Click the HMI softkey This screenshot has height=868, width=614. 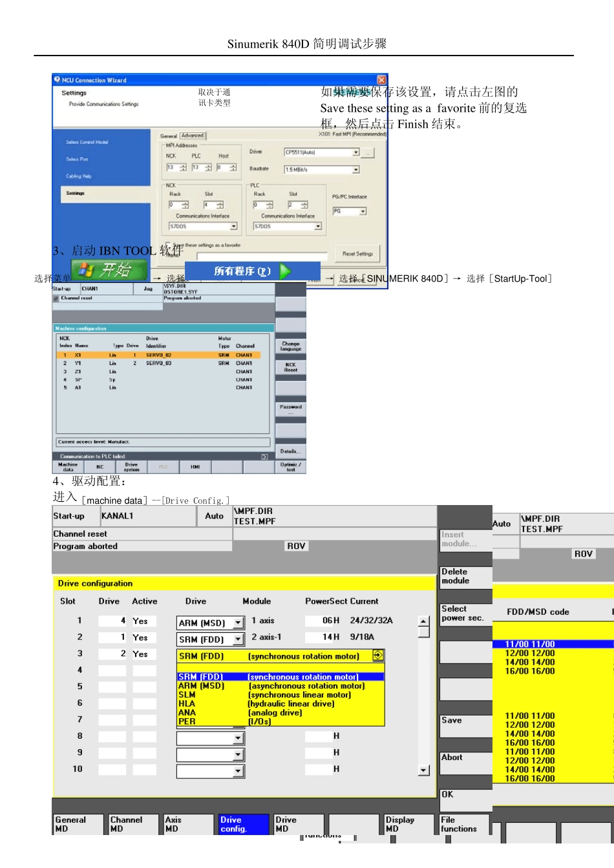195,466
